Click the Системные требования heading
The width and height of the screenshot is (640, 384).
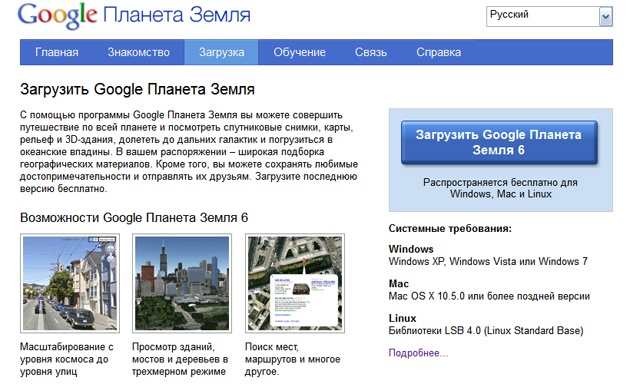coord(450,228)
